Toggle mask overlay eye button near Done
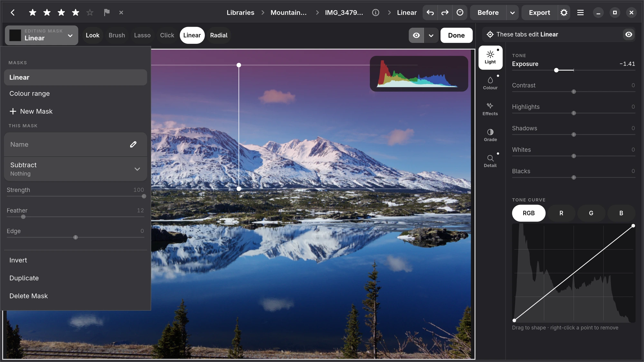 click(416, 35)
